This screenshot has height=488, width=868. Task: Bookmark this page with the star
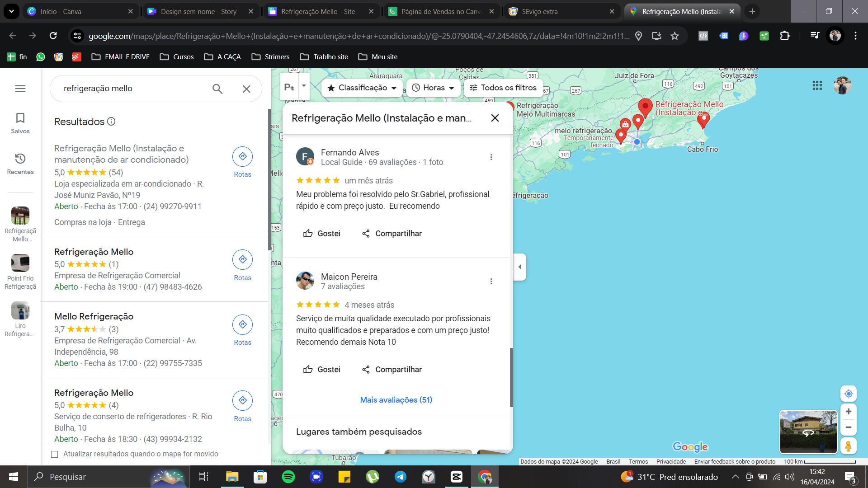point(675,36)
